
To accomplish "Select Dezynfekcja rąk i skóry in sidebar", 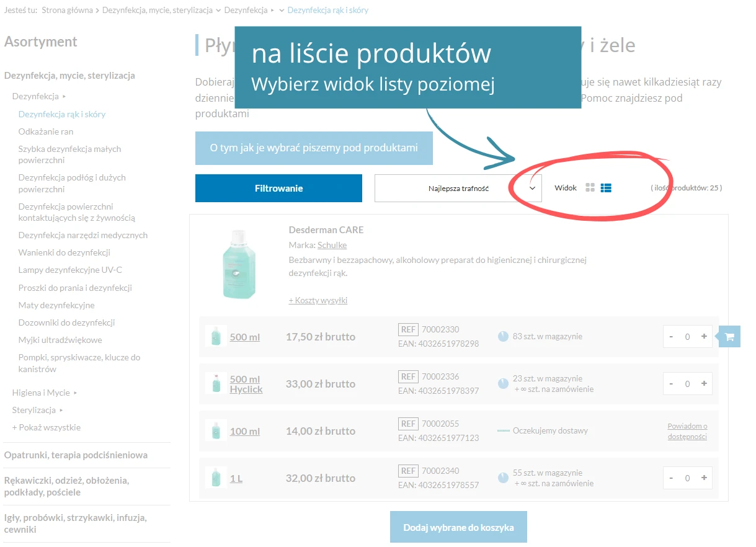I will click(62, 114).
